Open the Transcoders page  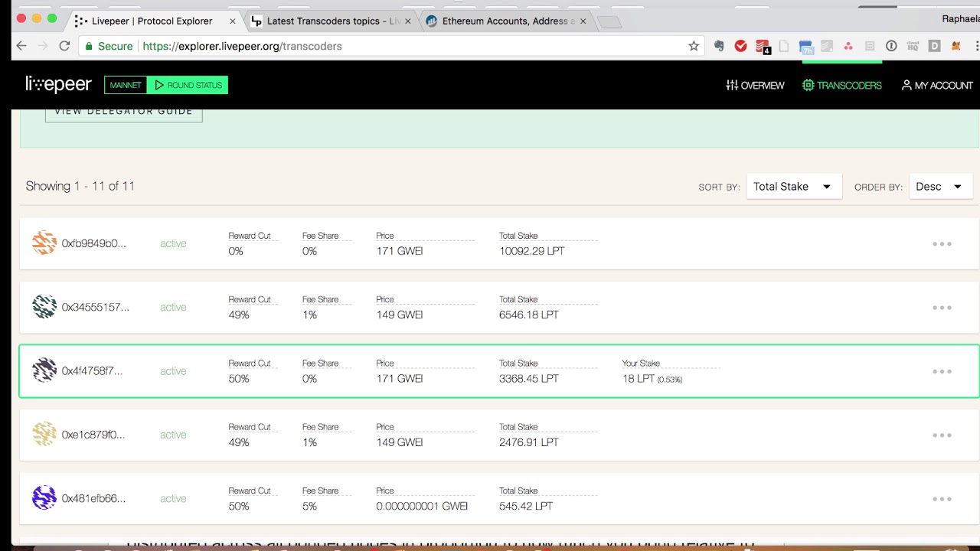pyautogui.click(x=841, y=85)
